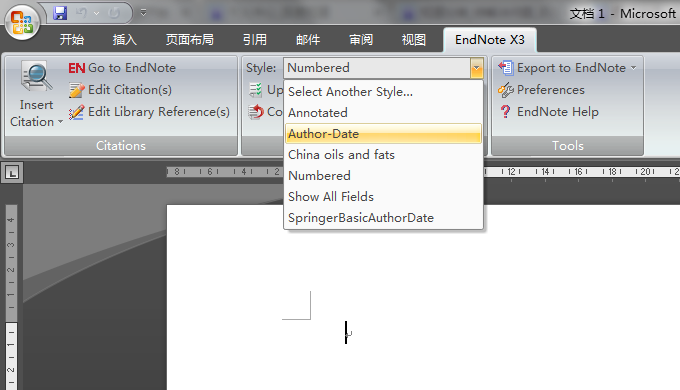Open the 插入 ribbon tab
680x390 pixels.
pyautogui.click(x=124, y=40)
